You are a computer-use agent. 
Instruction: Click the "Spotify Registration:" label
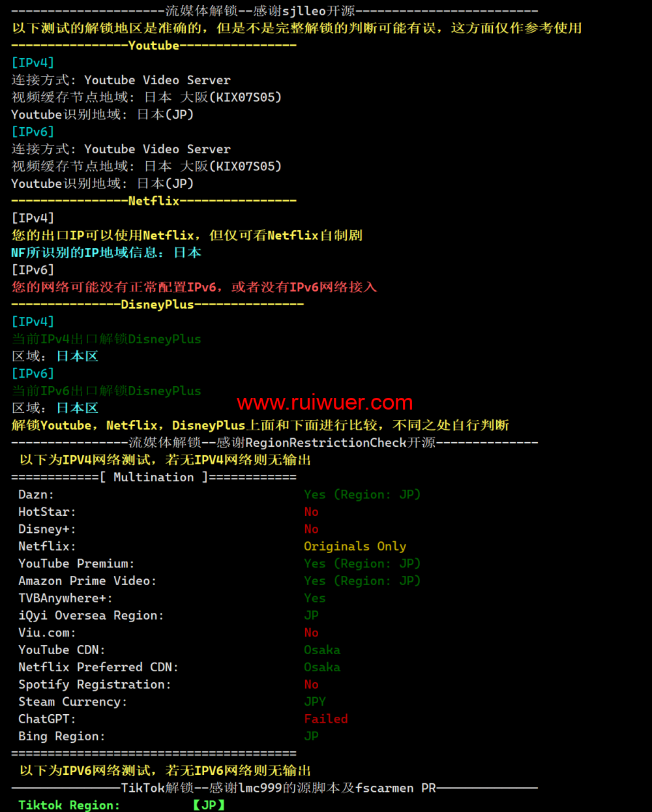point(95,684)
